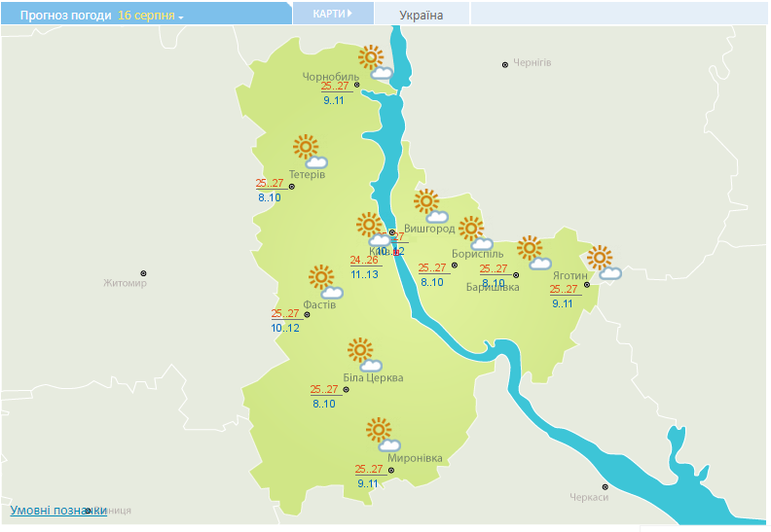Image resolution: width=771 pixels, height=532 pixels.
Task: Click Бориспіль night temperature 8..10
Action: pyautogui.click(x=432, y=282)
